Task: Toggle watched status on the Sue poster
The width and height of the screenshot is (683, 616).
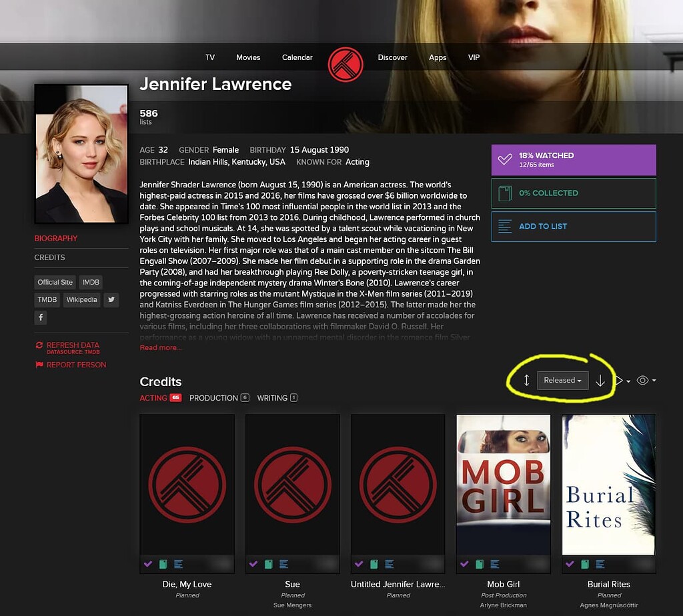Action: pos(253,563)
